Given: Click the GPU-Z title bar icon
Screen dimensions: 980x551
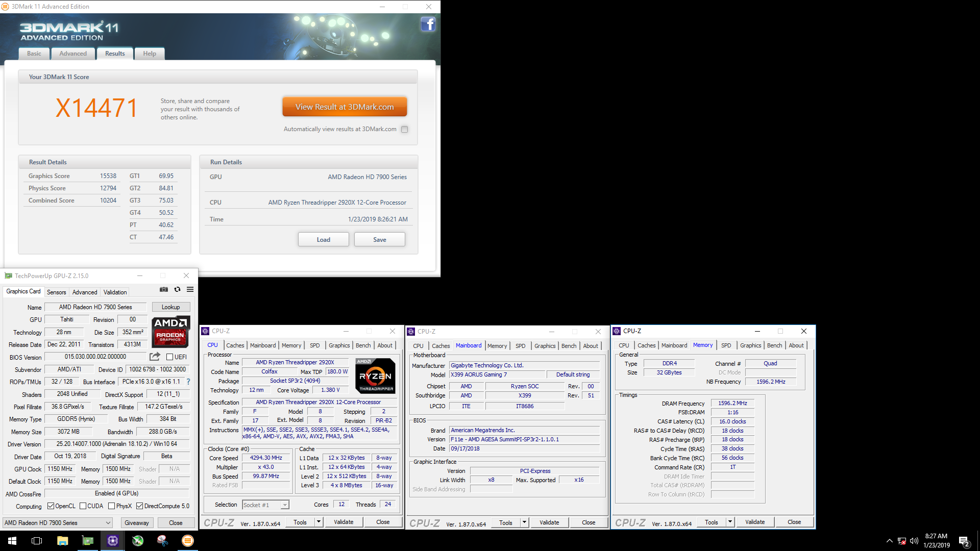Looking at the screenshot, I should 8,276.
